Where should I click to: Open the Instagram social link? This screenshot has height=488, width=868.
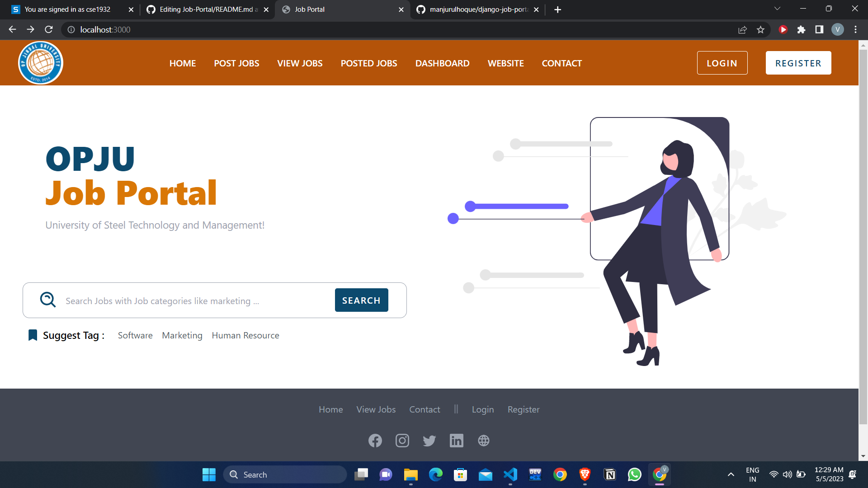(x=402, y=441)
